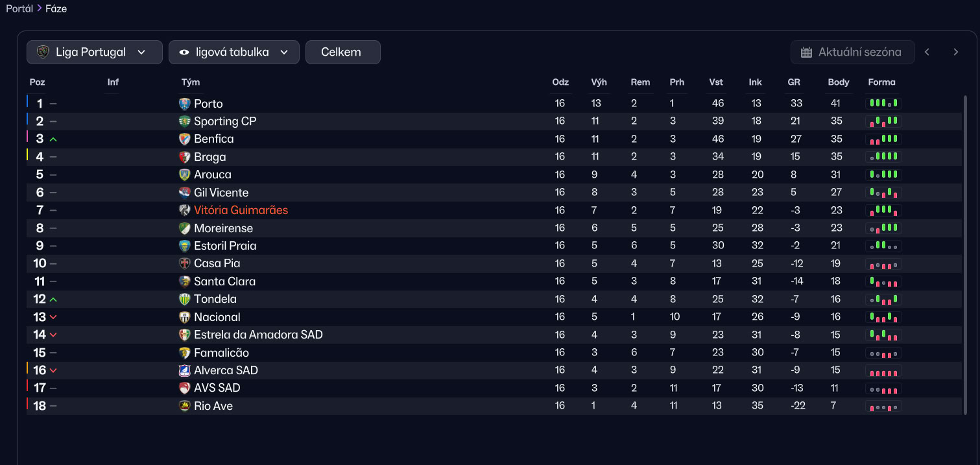Open the ligová tabulka view dropdown

234,53
